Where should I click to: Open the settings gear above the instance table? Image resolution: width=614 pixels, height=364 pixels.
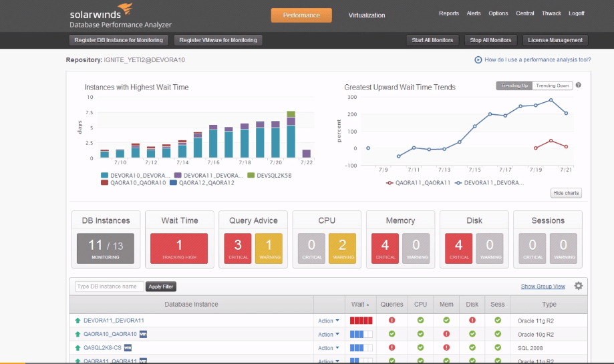click(579, 286)
